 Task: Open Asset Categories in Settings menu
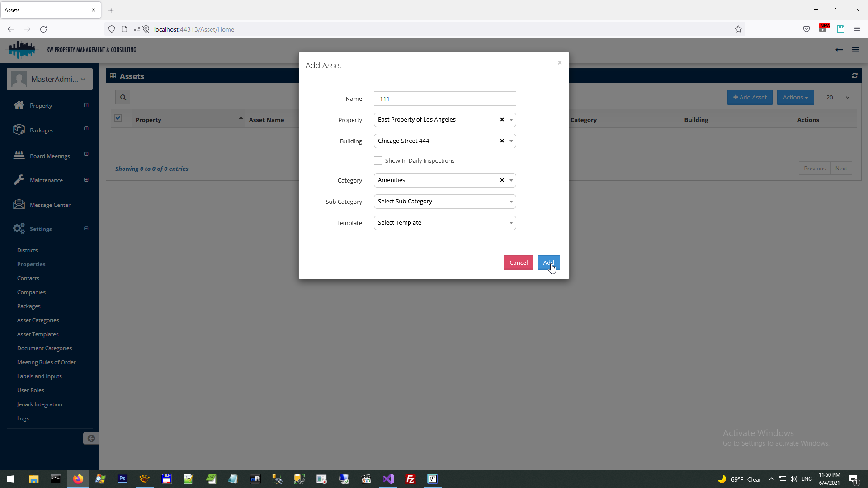[x=38, y=320]
